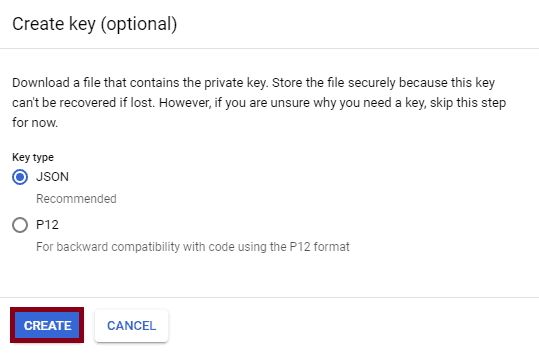Click the CANCEL button
The height and width of the screenshot is (360, 539).
pos(132,325)
